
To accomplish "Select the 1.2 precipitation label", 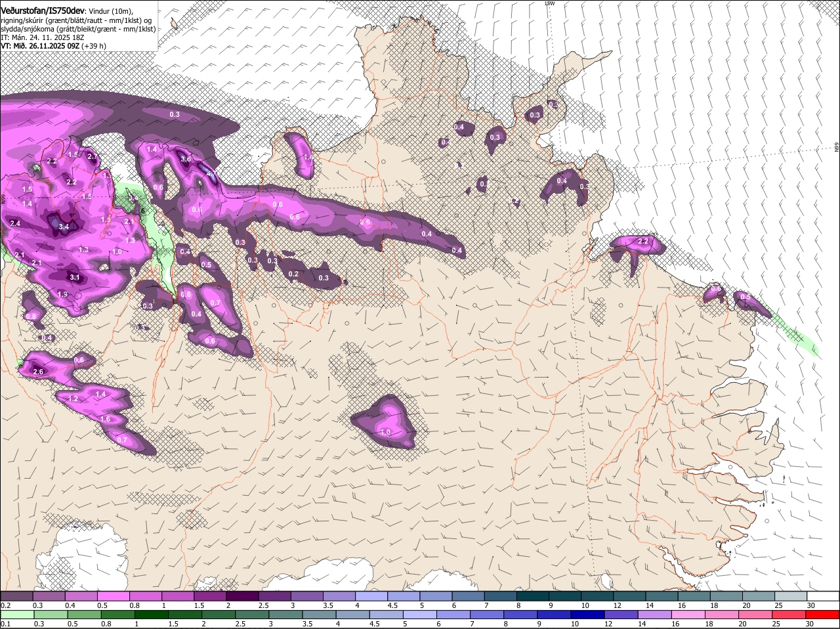I will [73, 399].
